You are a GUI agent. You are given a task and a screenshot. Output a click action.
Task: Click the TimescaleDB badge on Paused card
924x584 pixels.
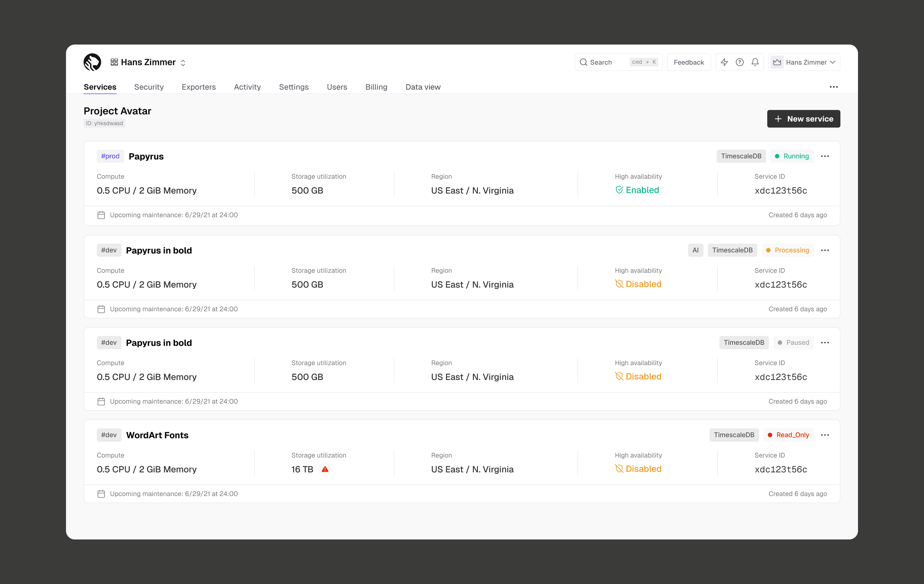point(744,343)
